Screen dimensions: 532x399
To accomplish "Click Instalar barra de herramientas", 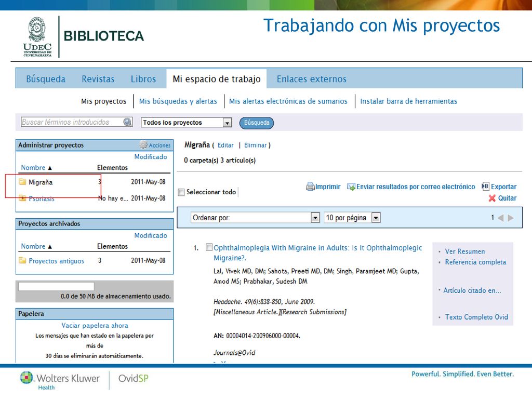I will tap(408, 101).
